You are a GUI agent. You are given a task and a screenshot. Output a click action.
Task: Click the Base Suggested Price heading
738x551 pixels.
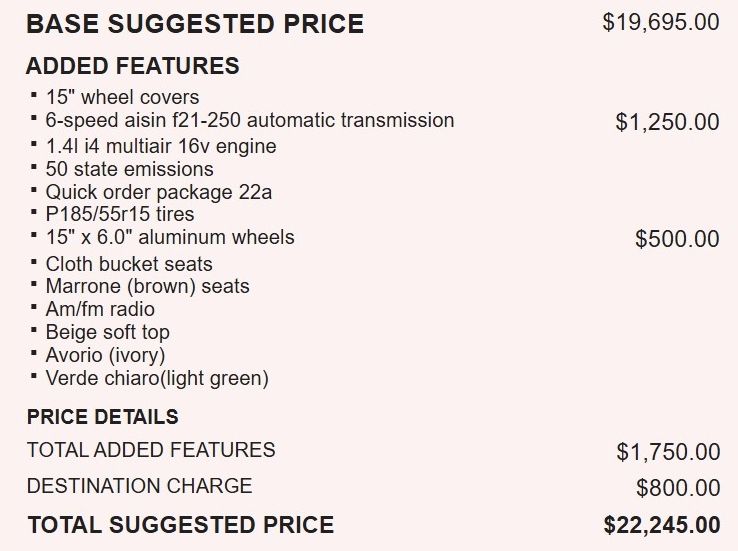pos(195,24)
